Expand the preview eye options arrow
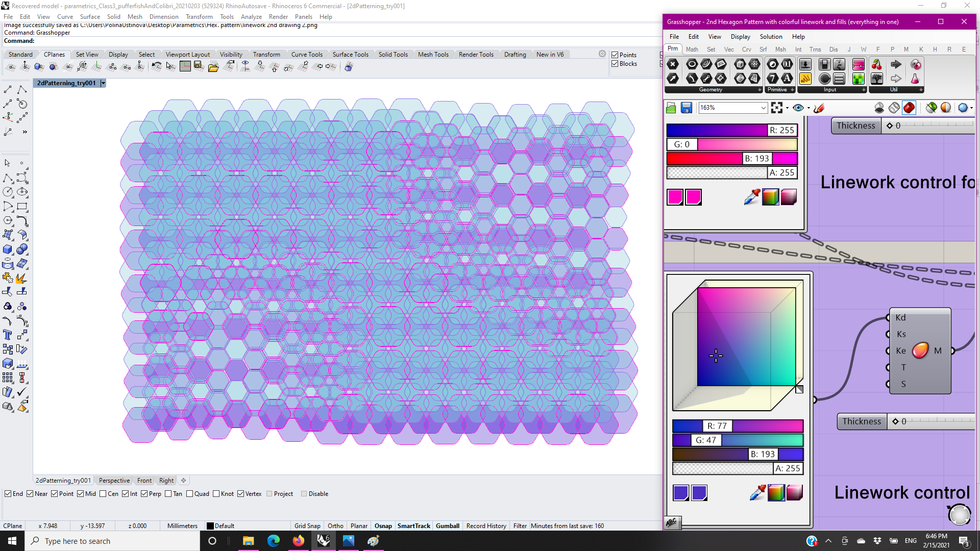Viewport: 980px width, 551px height. (x=808, y=108)
